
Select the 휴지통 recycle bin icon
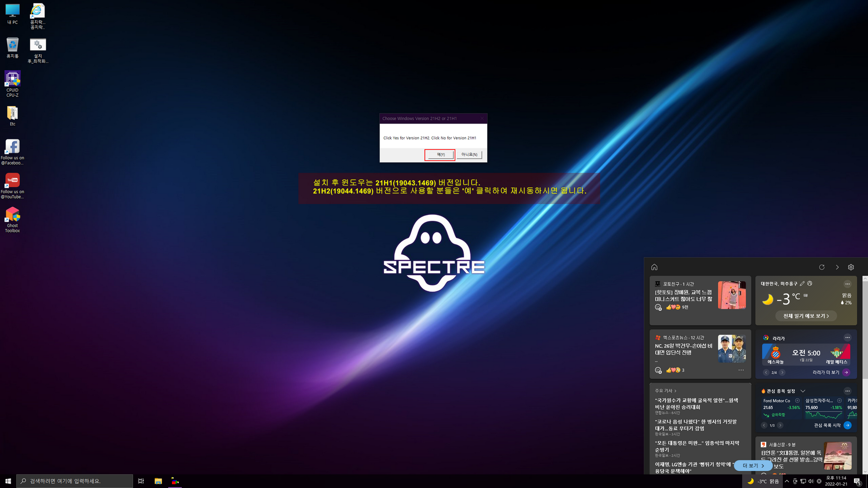[x=12, y=48]
